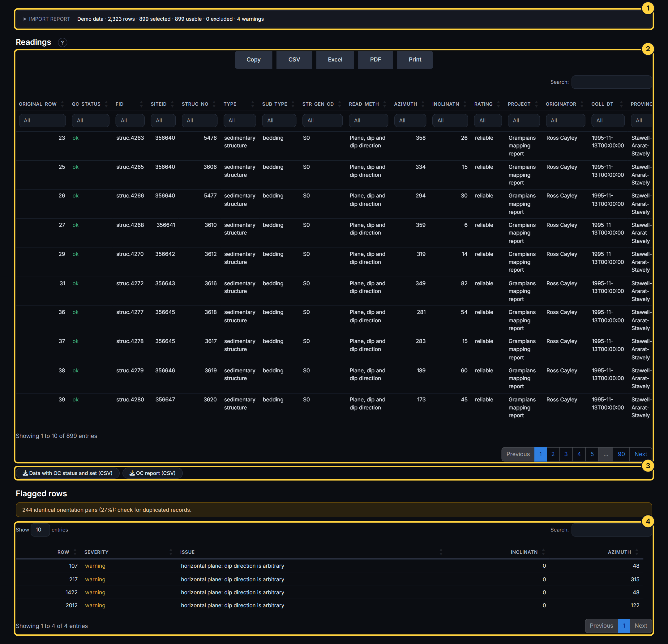The width and height of the screenshot is (668, 644).
Task: Go to readings page 2
Action: point(553,454)
